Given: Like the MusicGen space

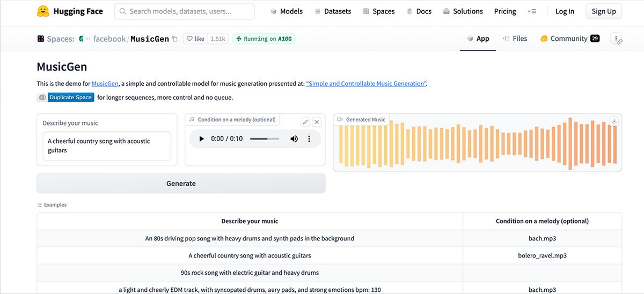Looking at the screenshot, I should pos(196,39).
